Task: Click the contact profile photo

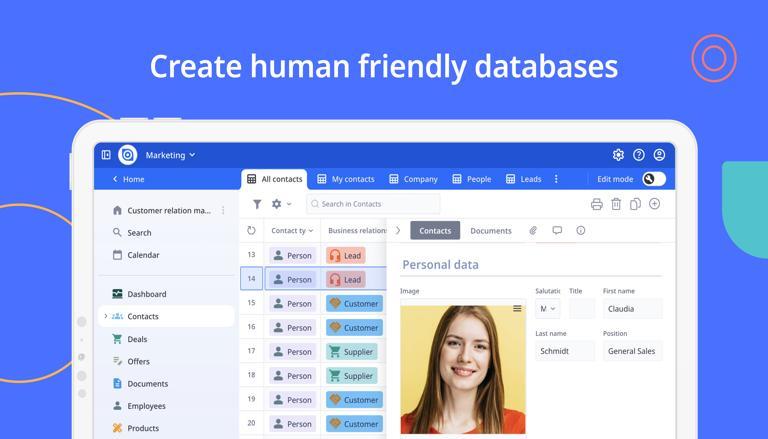Action: (x=463, y=369)
